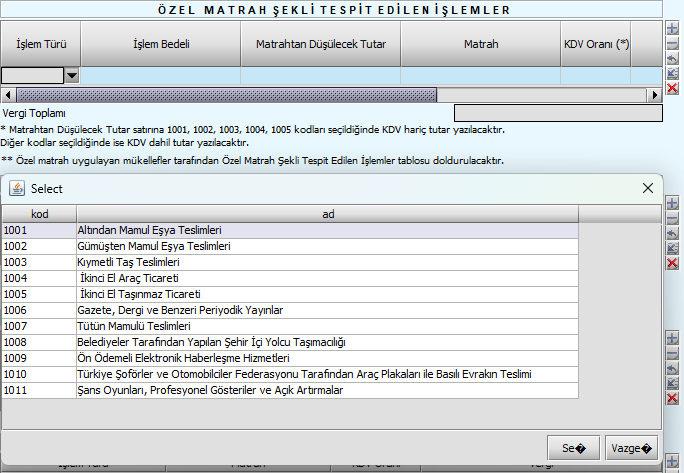
Task: Click the Matrah column header
Action: [x=481, y=44]
